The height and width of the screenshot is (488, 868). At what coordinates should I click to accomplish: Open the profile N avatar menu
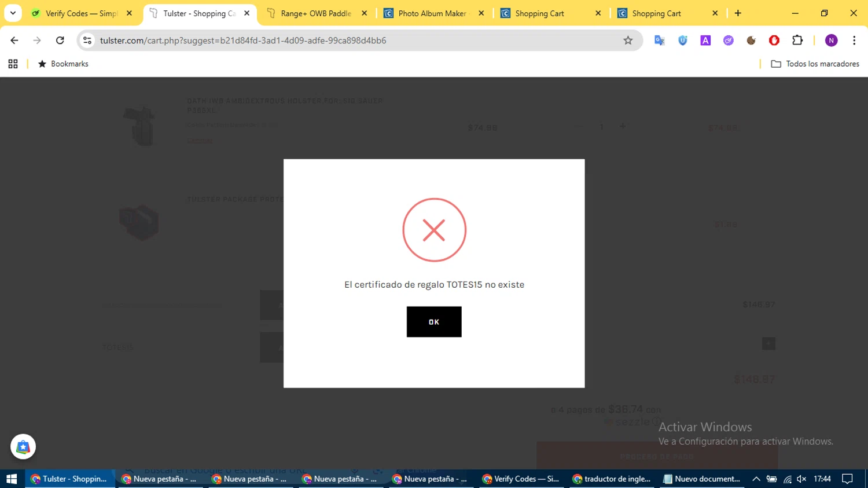[832, 40]
